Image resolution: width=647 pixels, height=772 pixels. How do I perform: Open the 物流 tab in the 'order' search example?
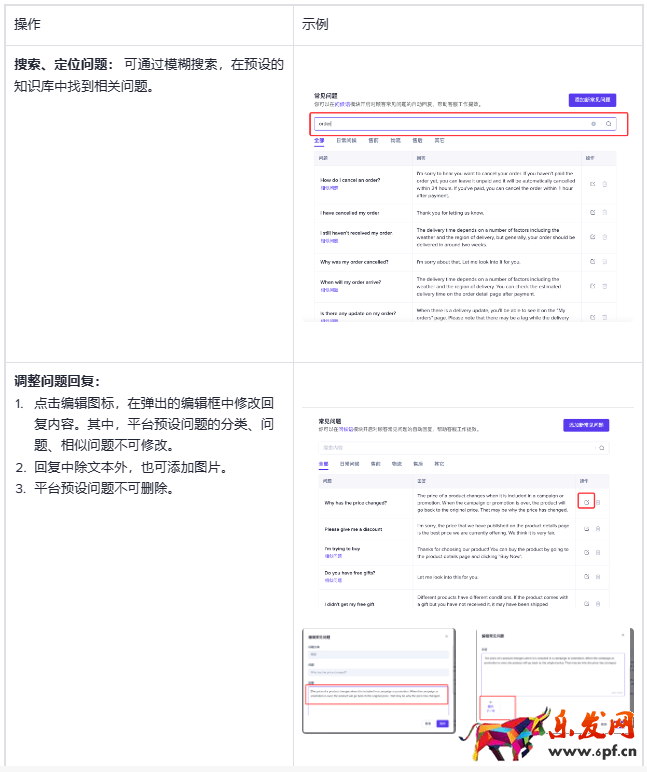(x=395, y=140)
